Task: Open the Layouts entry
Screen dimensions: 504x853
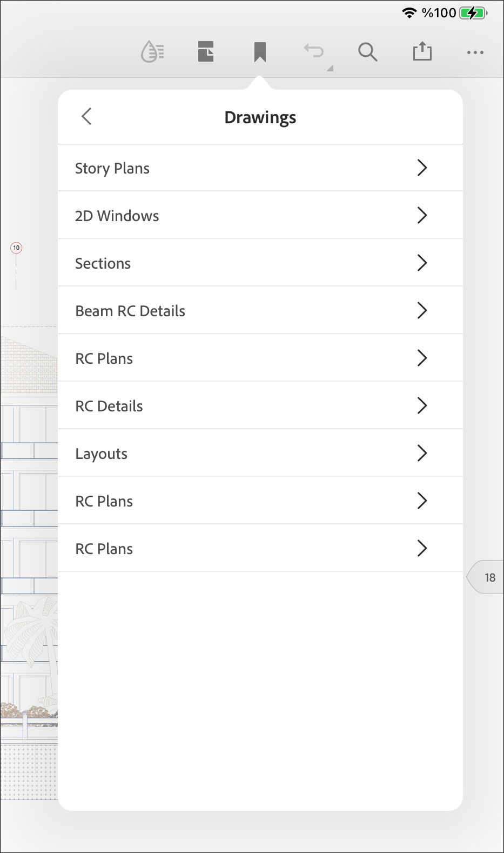Action: (x=102, y=454)
